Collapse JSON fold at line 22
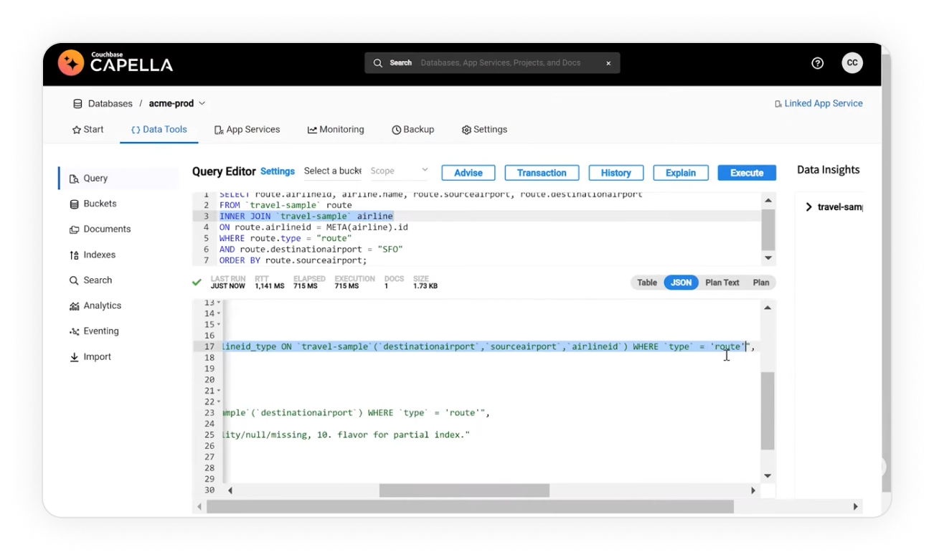The width and height of the screenshot is (934, 560). pos(219,402)
